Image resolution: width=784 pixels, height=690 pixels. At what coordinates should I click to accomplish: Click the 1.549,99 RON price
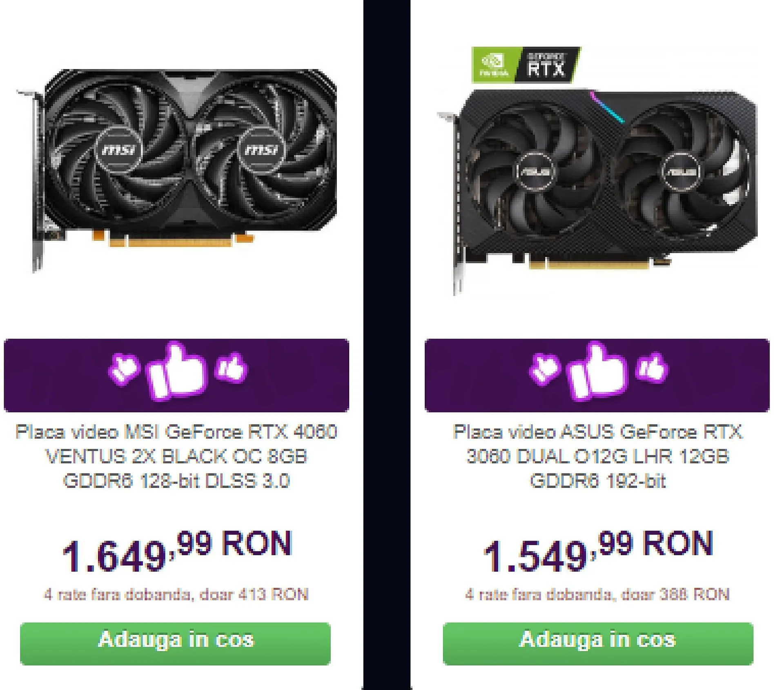(x=598, y=551)
